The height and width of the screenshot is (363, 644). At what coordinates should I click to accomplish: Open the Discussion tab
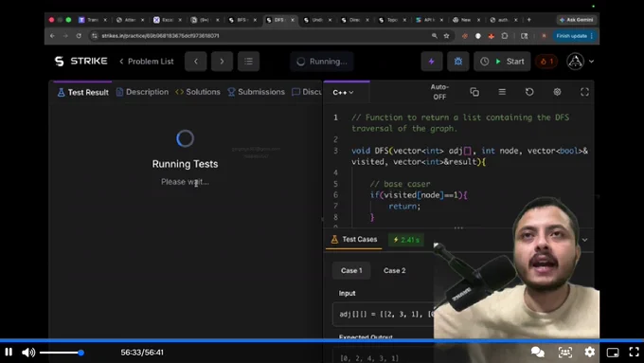[x=307, y=92]
